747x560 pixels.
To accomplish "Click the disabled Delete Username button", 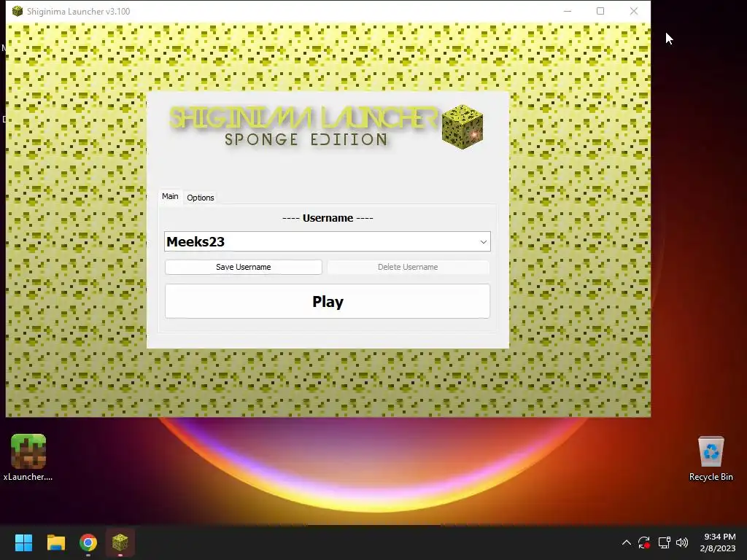I will [408, 267].
